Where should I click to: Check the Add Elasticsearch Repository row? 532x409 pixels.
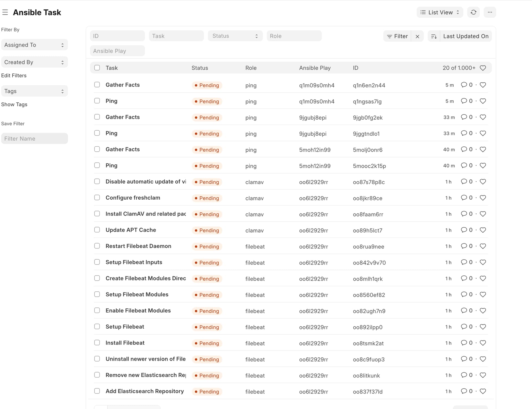coord(97,391)
